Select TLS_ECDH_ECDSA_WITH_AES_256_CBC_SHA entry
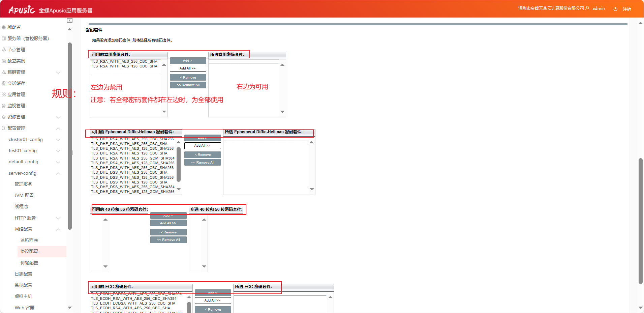Viewport: 644px width, 313px height. pyautogui.click(x=133, y=303)
